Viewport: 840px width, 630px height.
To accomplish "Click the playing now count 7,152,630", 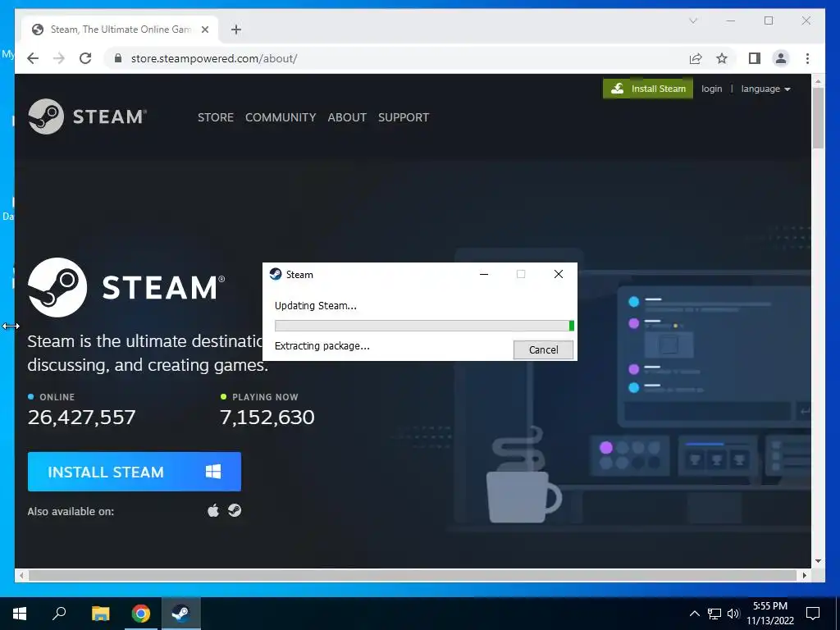I will (x=267, y=418).
